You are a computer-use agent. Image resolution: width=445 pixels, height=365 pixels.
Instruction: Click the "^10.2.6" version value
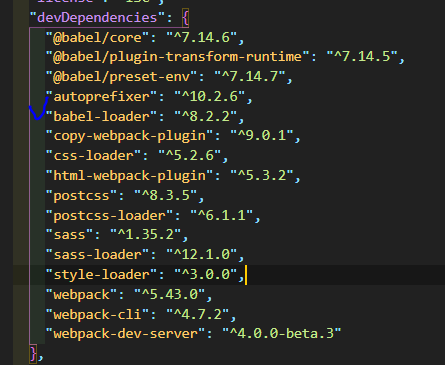click(x=210, y=97)
